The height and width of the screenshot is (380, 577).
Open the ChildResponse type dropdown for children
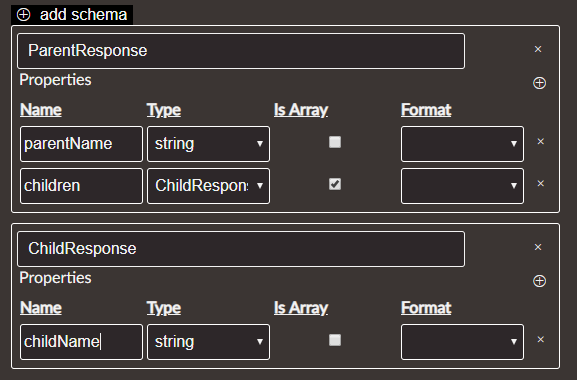click(x=208, y=186)
